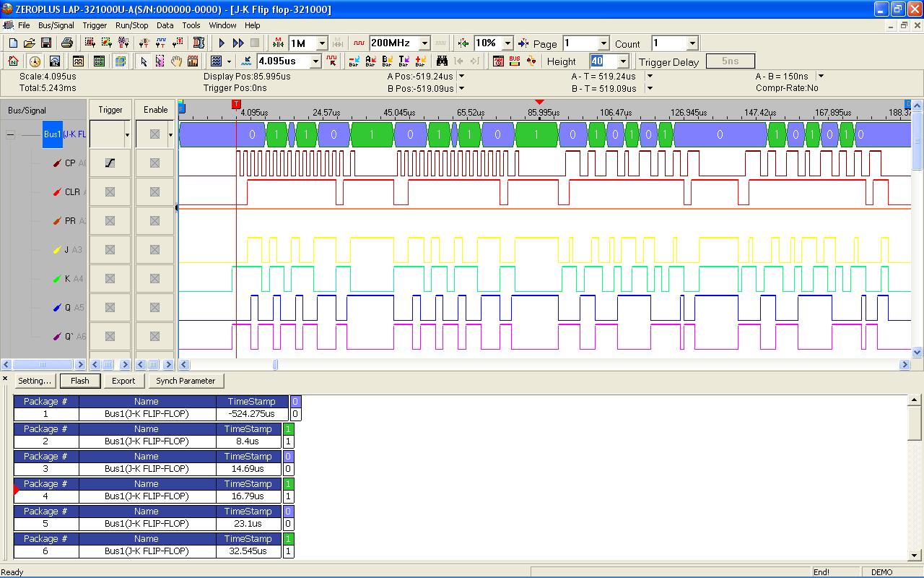Toggle Enable box for CP signal
This screenshot has height=578, width=924.
pos(154,163)
